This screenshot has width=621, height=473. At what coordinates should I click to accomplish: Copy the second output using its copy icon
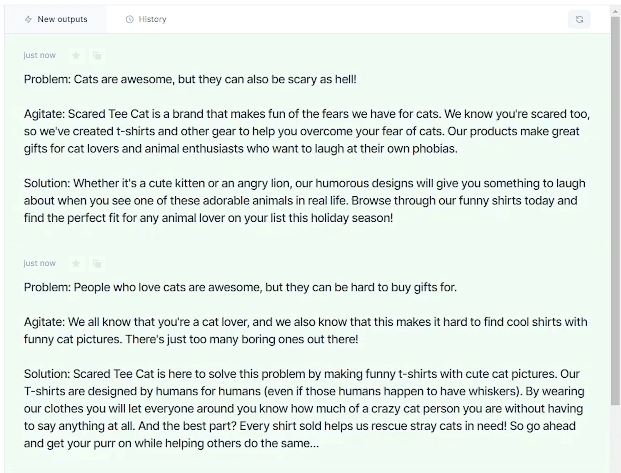(97, 263)
